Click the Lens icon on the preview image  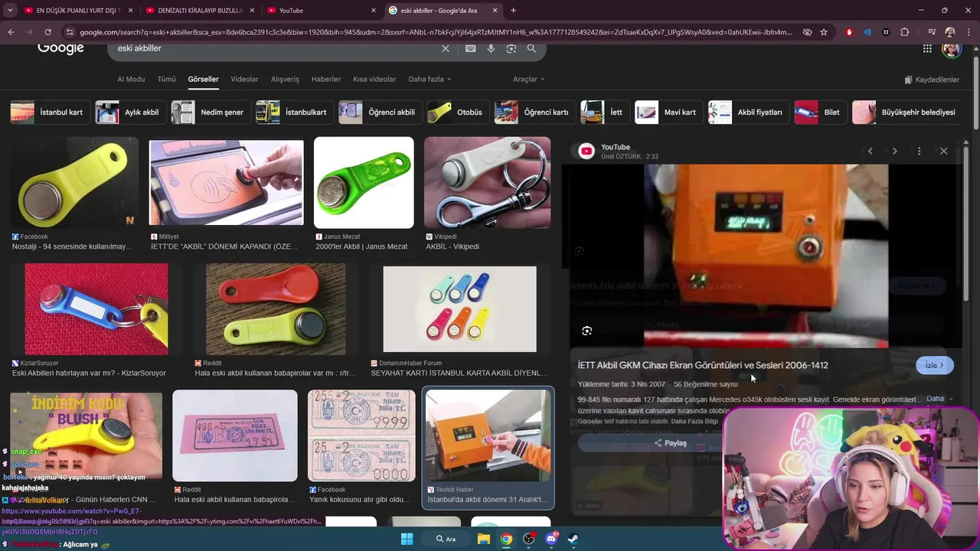[586, 331]
